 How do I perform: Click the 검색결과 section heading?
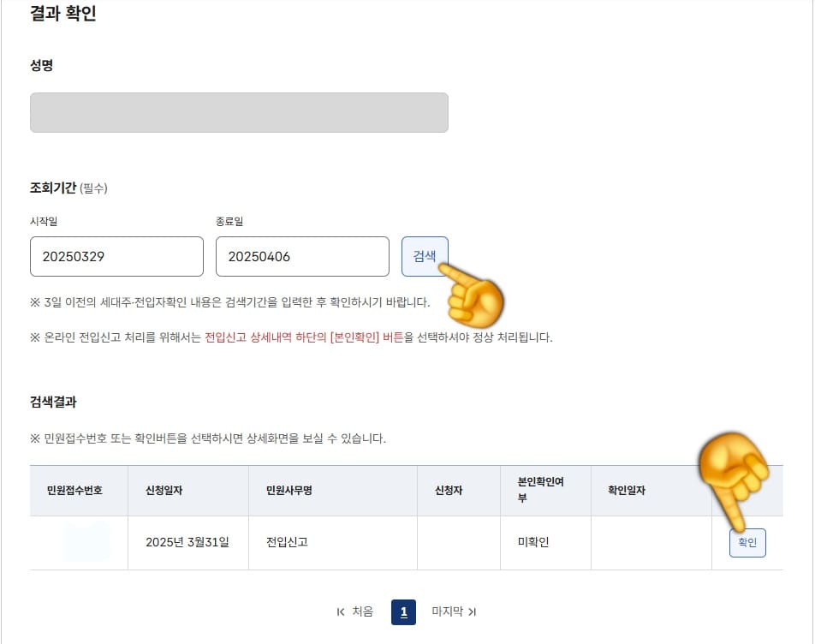click(52, 402)
